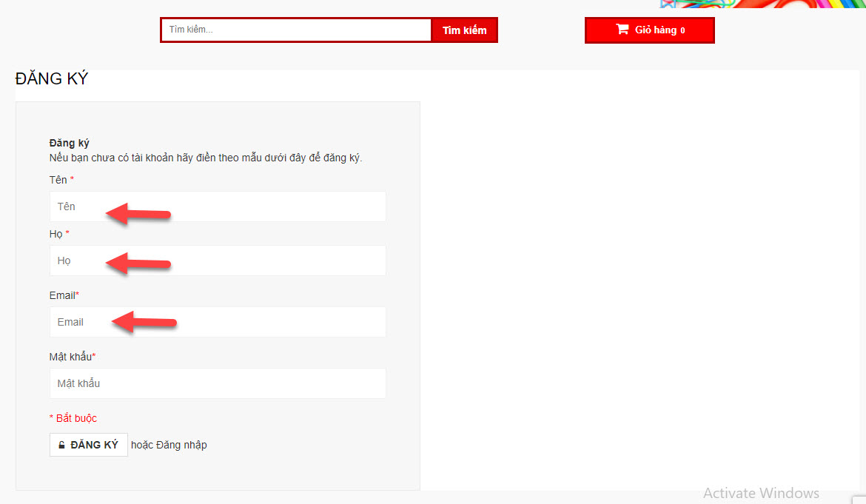Focus the 'Mật khẩu' password field

pos(218,383)
